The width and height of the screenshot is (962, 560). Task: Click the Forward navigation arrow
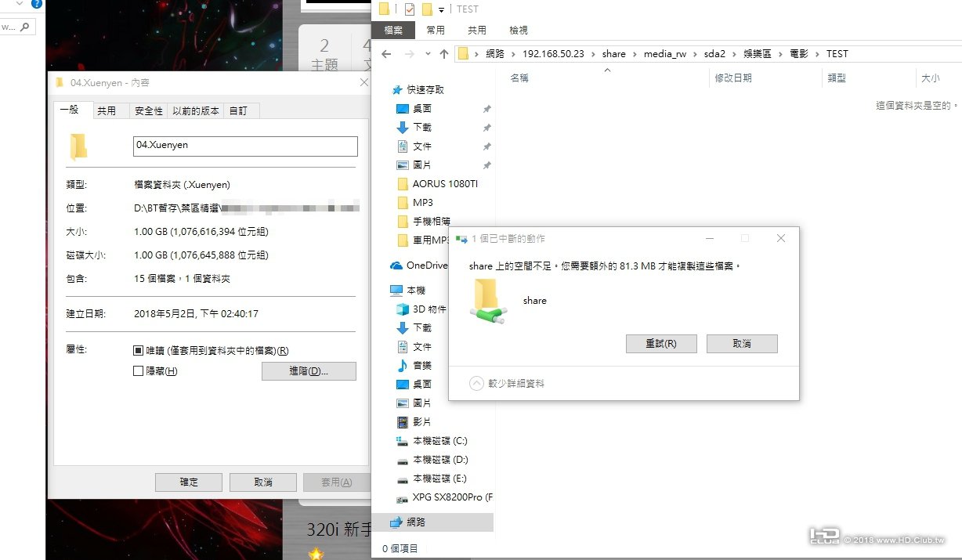(x=409, y=54)
